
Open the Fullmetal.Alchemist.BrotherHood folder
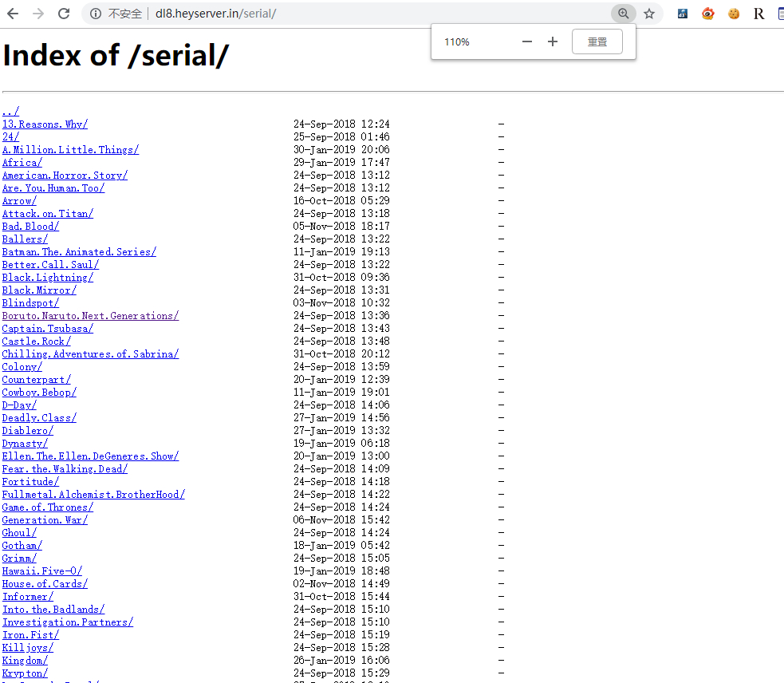pos(93,495)
